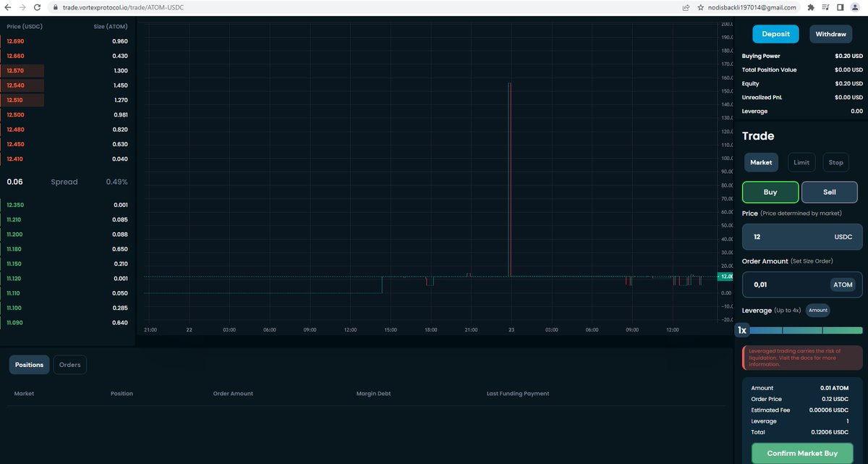Click the padlock site info icon
Viewport: 868px width, 464px height.
click(x=56, y=7)
